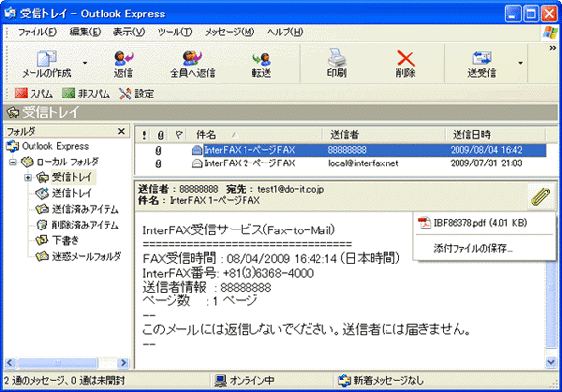The width and height of the screenshot is (562, 392).
Task: Open the 設定 spam settings tool
Action: [x=137, y=94]
